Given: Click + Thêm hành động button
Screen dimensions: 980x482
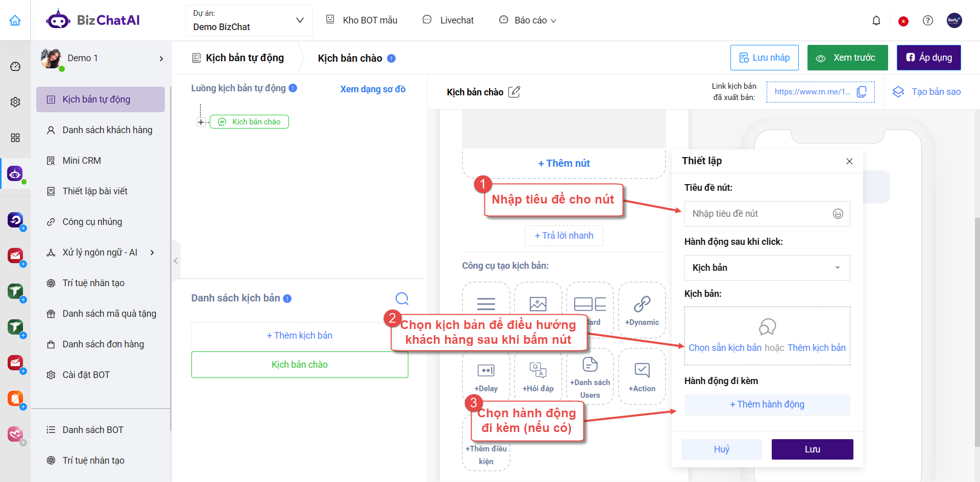Looking at the screenshot, I should (767, 404).
